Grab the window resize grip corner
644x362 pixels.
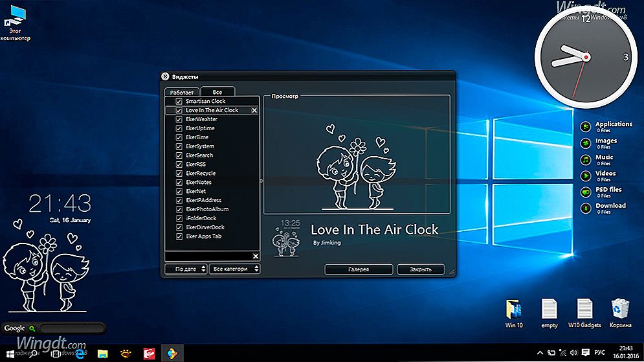[452, 271]
